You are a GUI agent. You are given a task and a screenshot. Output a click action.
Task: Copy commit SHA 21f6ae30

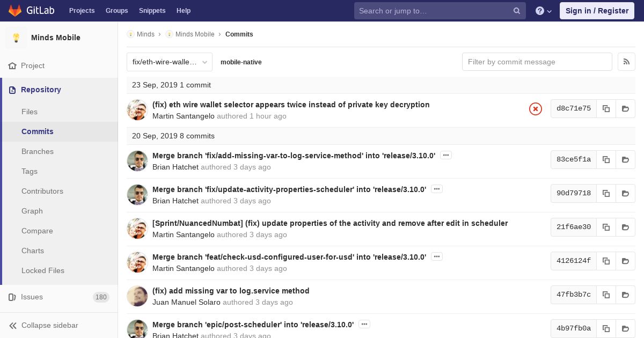(606, 227)
